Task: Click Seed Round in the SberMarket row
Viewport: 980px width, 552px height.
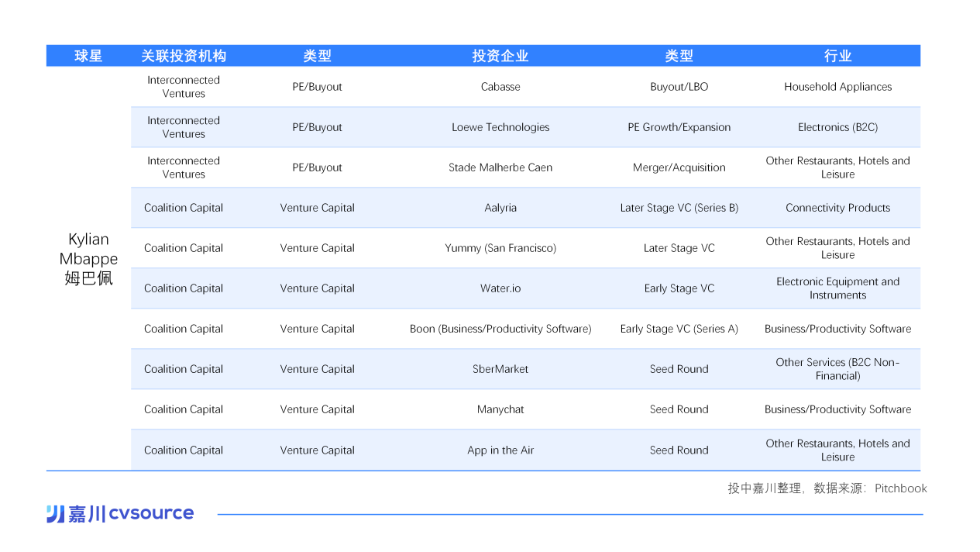Action: pos(679,369)
